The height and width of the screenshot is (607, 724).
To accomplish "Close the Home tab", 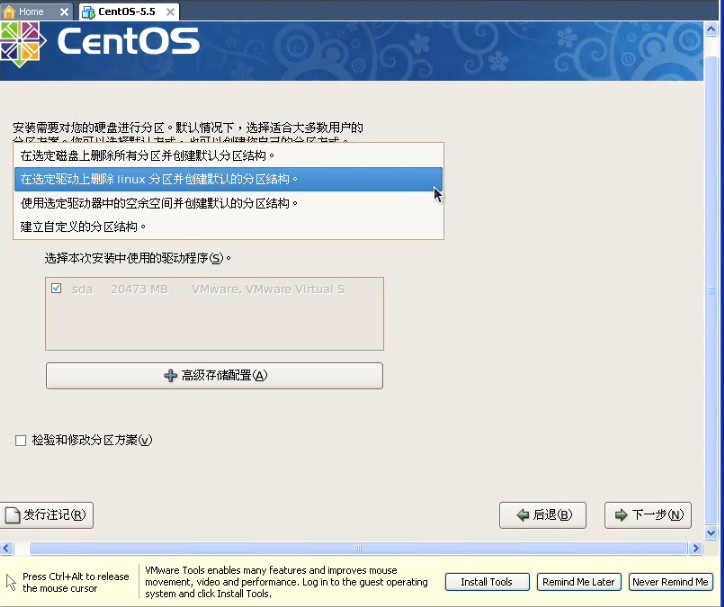I will pyautogui.click(x=64, y=12).
